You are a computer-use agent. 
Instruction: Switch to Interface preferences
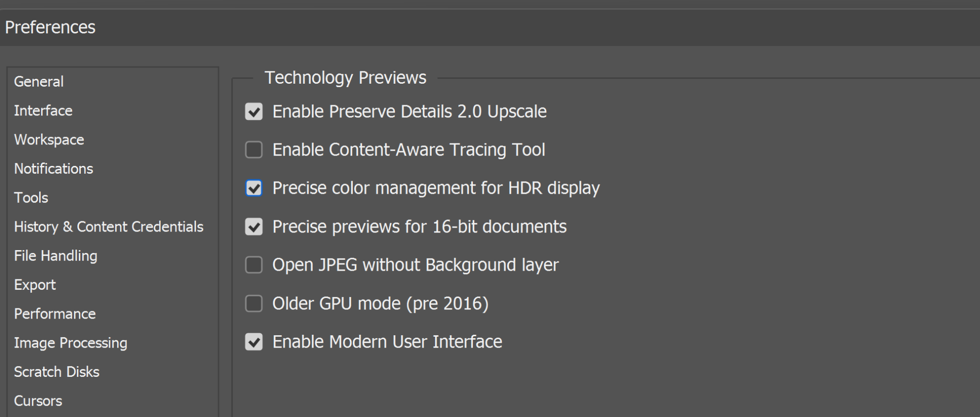point(43,111)
